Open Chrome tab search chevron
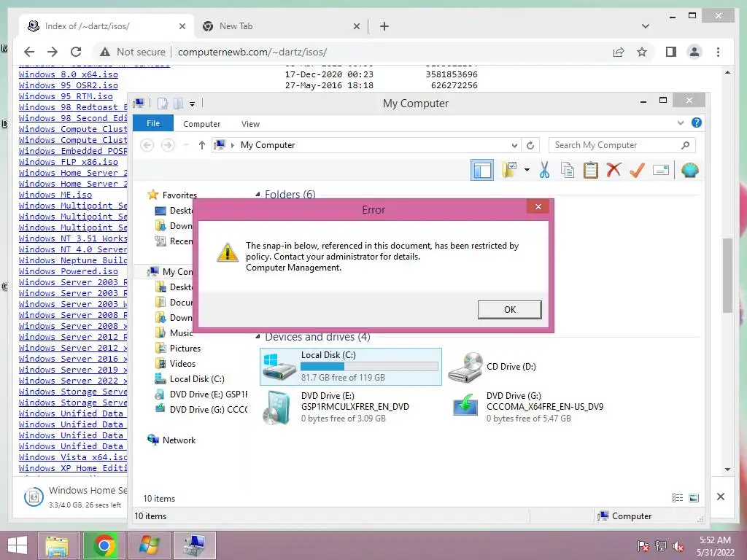The width and height of the screenshot is (747, 560). [646, 26]
